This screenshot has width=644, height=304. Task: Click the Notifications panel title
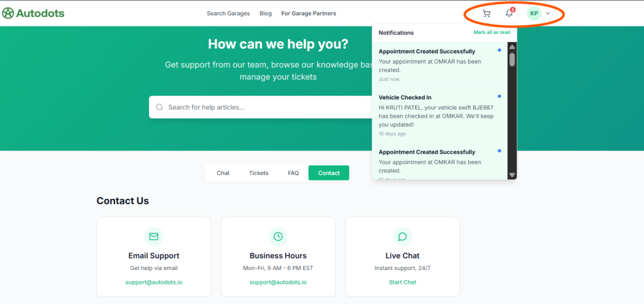click(x=396, y=33)
